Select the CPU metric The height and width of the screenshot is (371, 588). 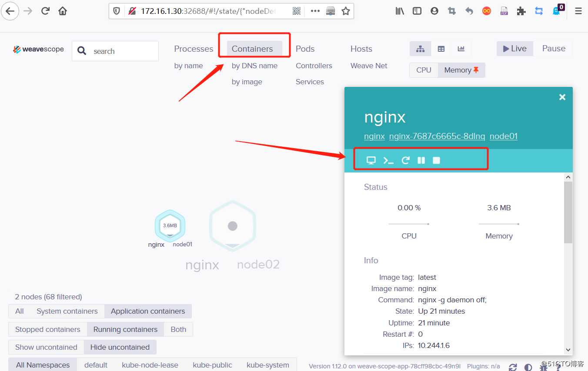pyautogui.click(x=424, y=70)
